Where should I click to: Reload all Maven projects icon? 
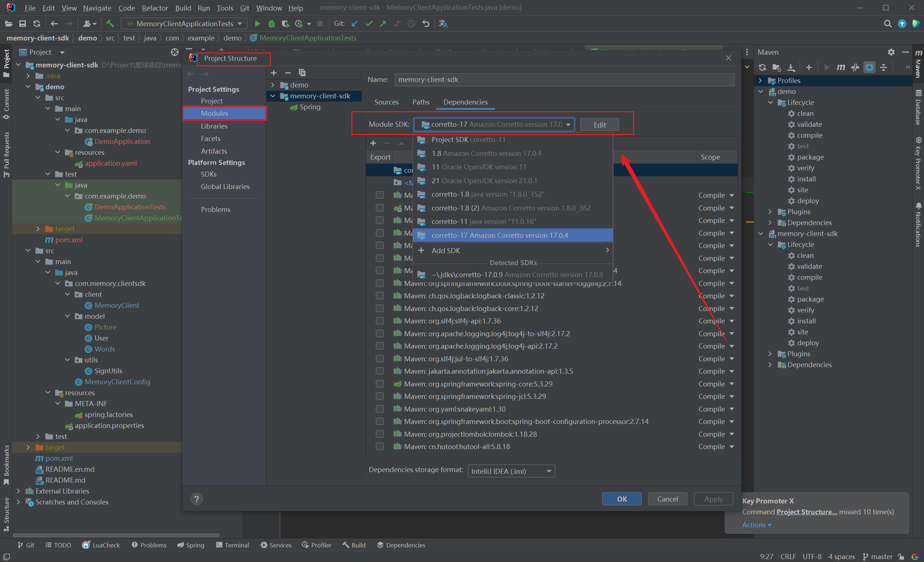pos(762,67)
